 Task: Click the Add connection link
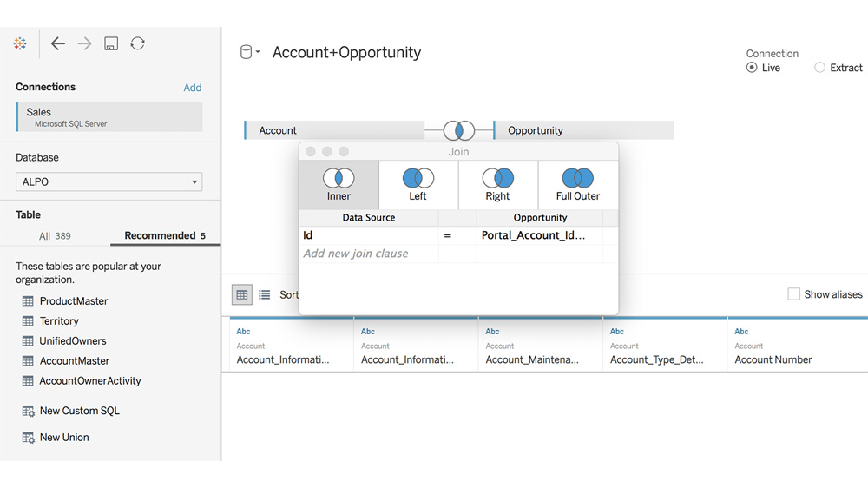[192, 88]
